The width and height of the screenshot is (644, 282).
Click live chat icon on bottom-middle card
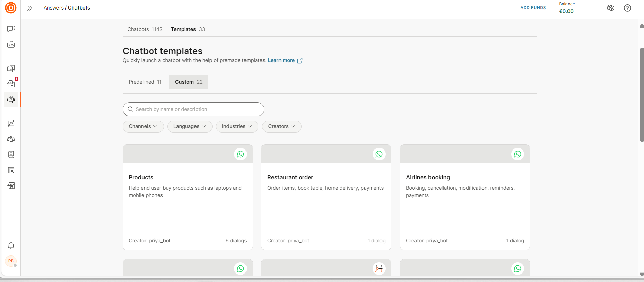tap(379, 269)
